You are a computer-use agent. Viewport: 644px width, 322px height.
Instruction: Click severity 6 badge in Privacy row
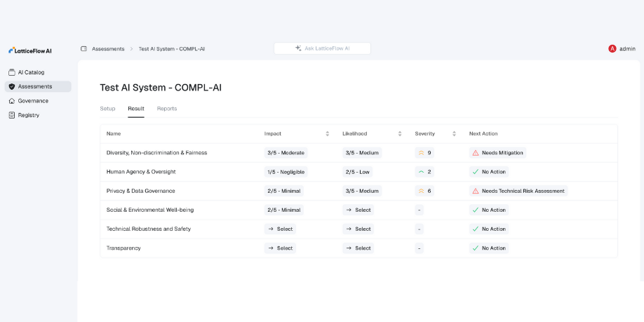(x=424, y=191)
